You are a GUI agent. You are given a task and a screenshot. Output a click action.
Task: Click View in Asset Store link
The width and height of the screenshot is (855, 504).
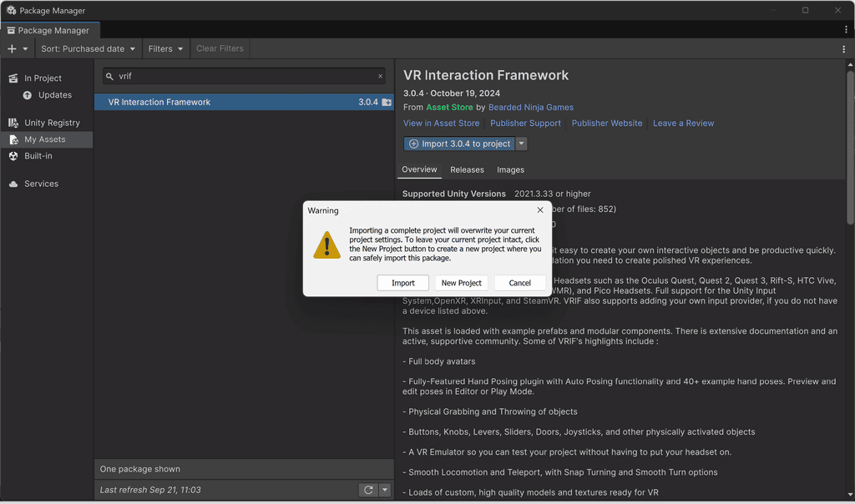(x=441, y=123)
